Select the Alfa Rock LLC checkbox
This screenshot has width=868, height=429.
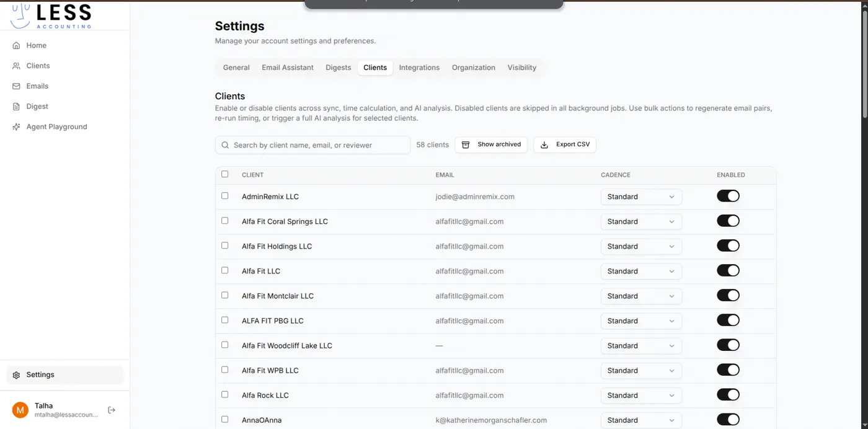(x=224, y=394)
